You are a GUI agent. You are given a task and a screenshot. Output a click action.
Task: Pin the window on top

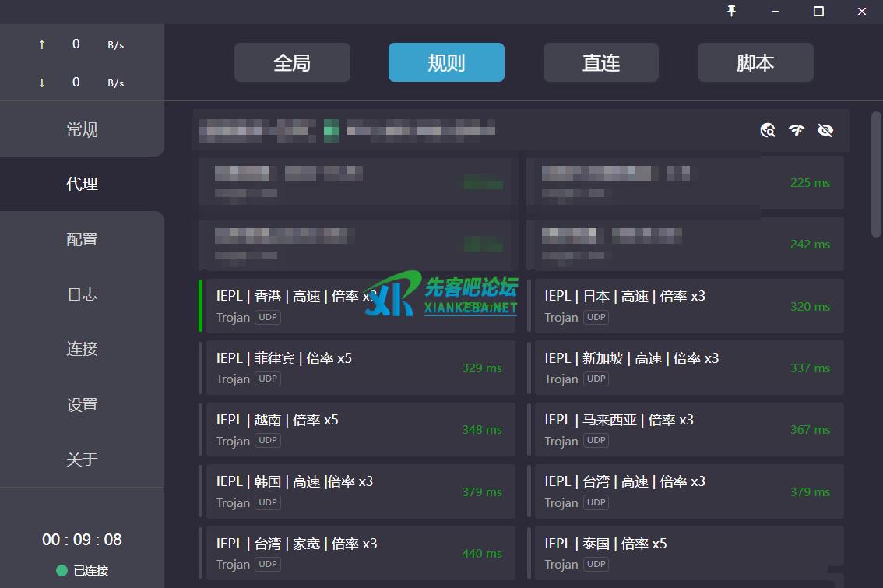[731, 11]
